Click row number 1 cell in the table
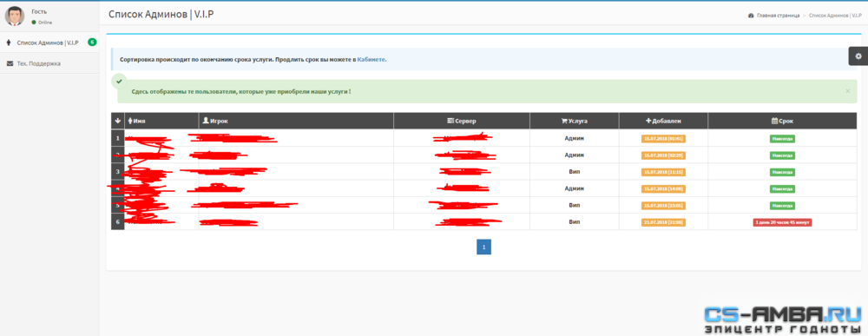 coord(118,138)
